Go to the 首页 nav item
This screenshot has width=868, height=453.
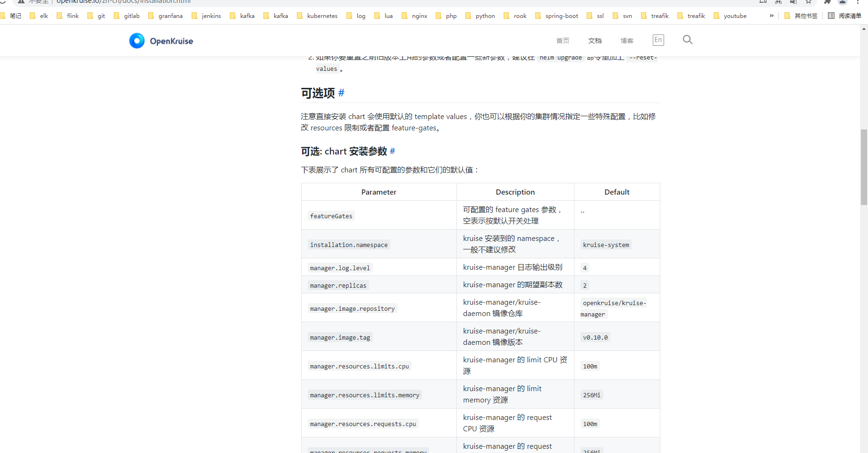pyautogui.click(x=563, y=41)
